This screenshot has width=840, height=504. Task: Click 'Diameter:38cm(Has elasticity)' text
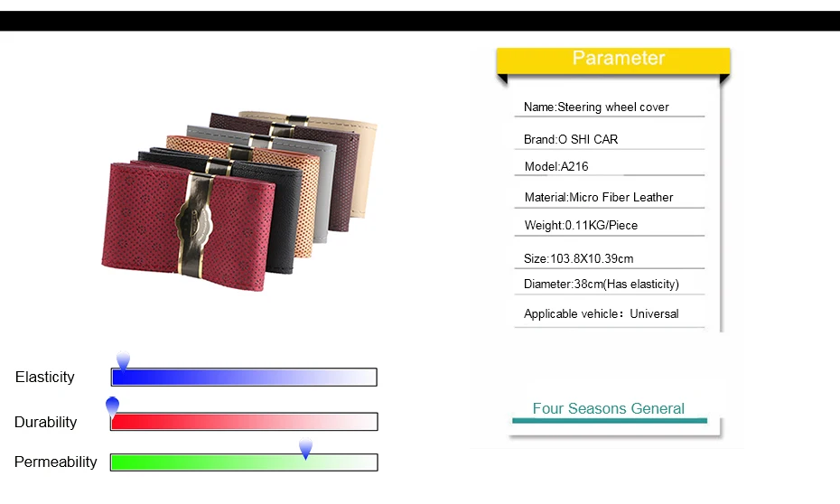click(x=601, y=284)
